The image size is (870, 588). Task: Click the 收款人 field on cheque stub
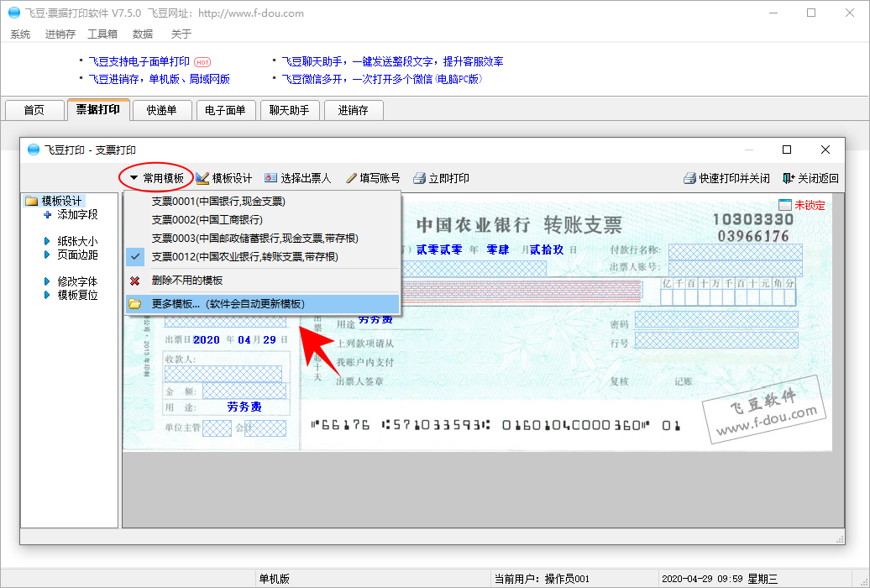coord(223,374)
